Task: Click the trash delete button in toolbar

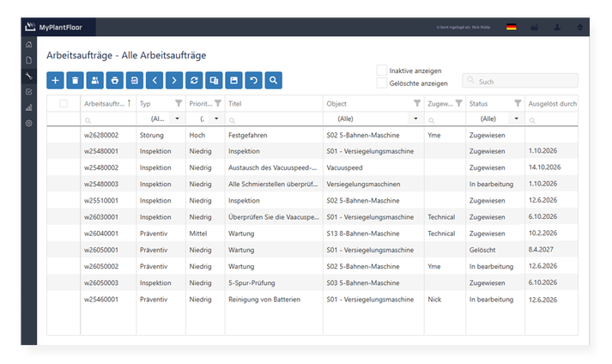Action: [76, 81]
